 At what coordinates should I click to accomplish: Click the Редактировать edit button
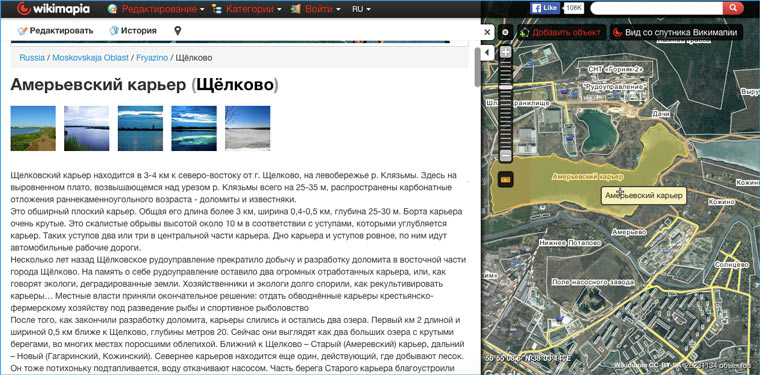click(x=55, y=31)
